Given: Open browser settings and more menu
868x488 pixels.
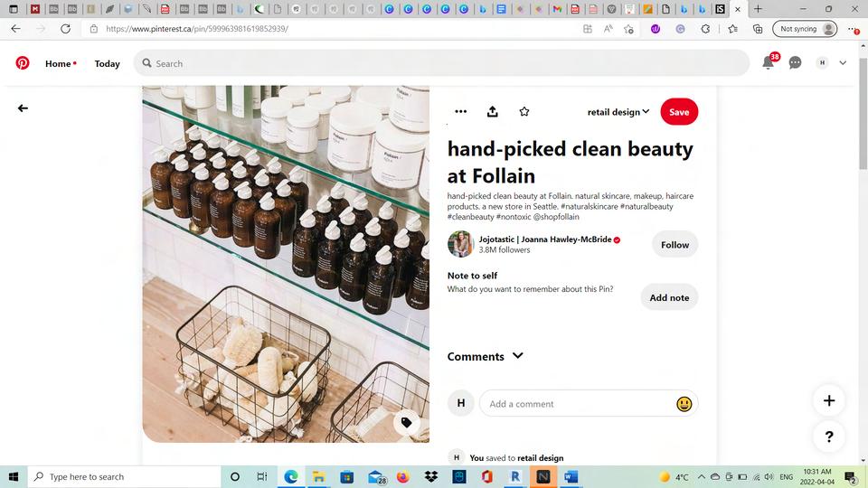Looking at the screenshot, I should click(x=853, y=29).
